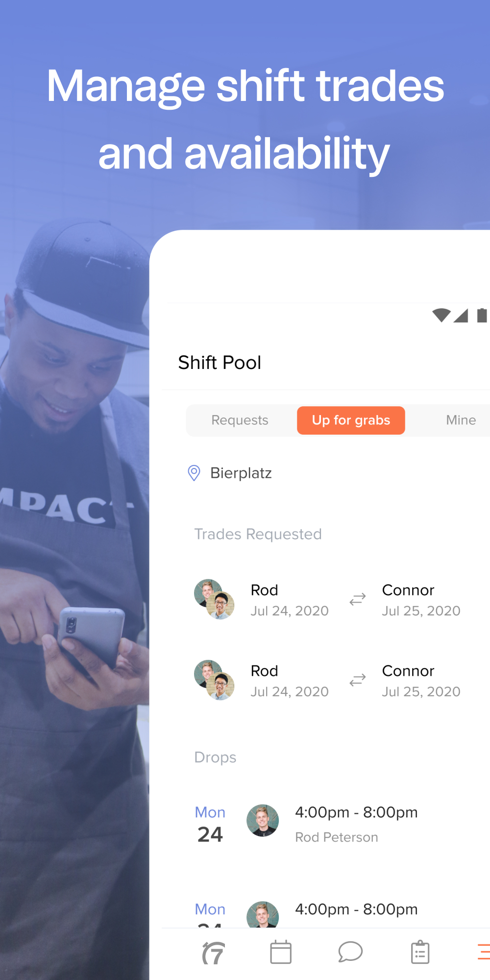Tap the swap arrows in first trade request
Viewport: 490px width, 980px height.
tap(358, 599)
